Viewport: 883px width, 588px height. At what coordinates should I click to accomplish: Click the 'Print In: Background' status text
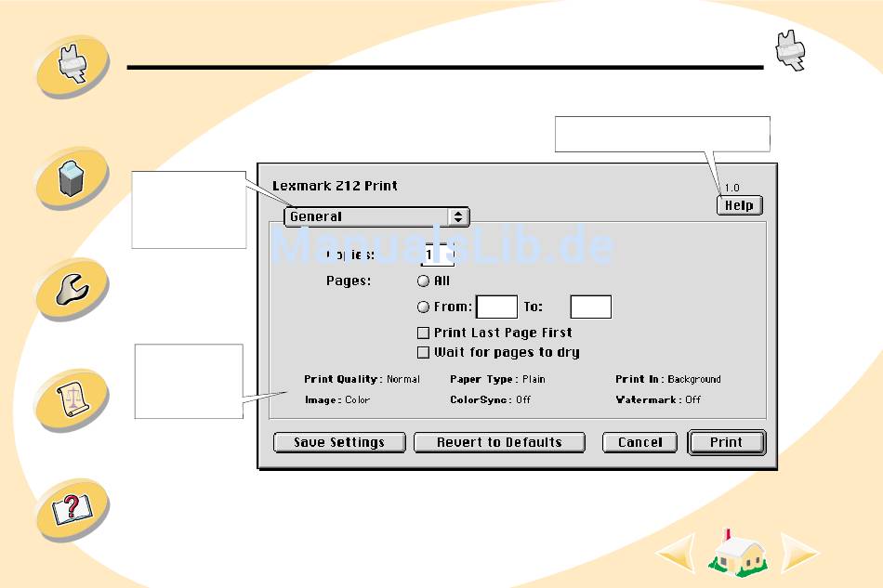click(x=668, y=379)
